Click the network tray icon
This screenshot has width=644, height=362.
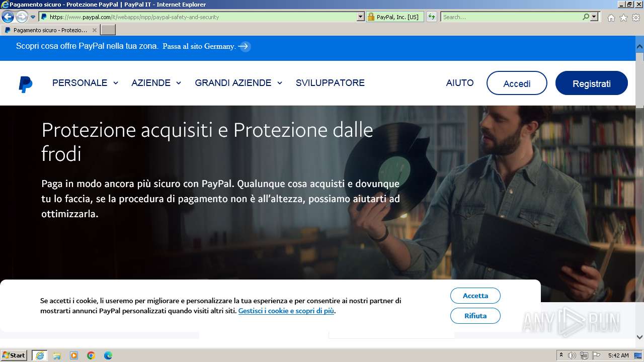[x=584, y=355]
